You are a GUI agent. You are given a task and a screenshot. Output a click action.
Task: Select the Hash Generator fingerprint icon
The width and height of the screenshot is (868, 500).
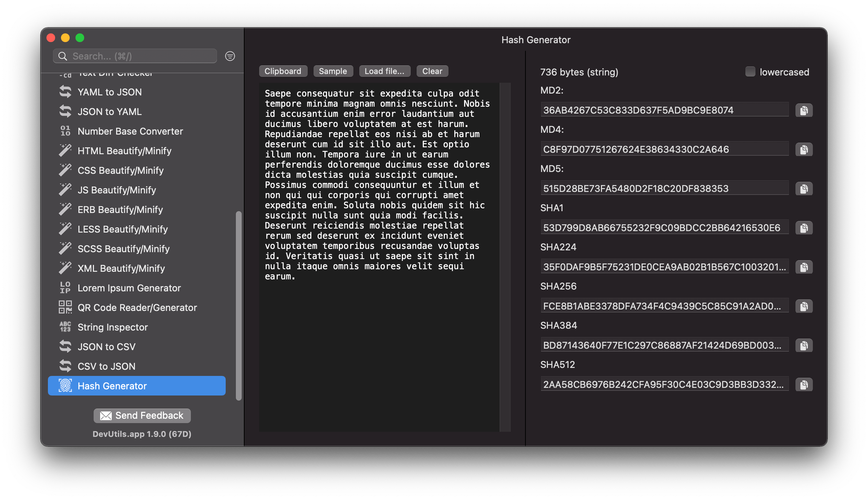(x=65, y=386)
